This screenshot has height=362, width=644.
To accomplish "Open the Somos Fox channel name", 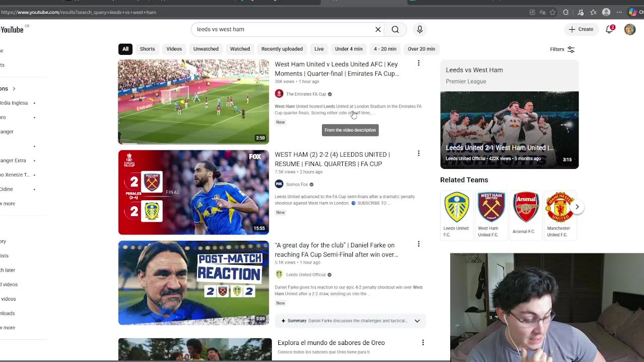I will point(297,185).
